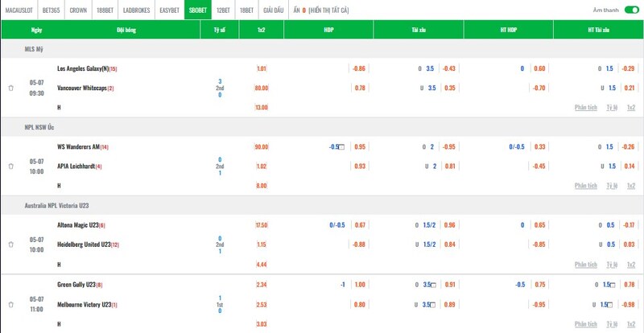
Task: Delete the Green Gully U23 match row
Action: tap(11, 305)
